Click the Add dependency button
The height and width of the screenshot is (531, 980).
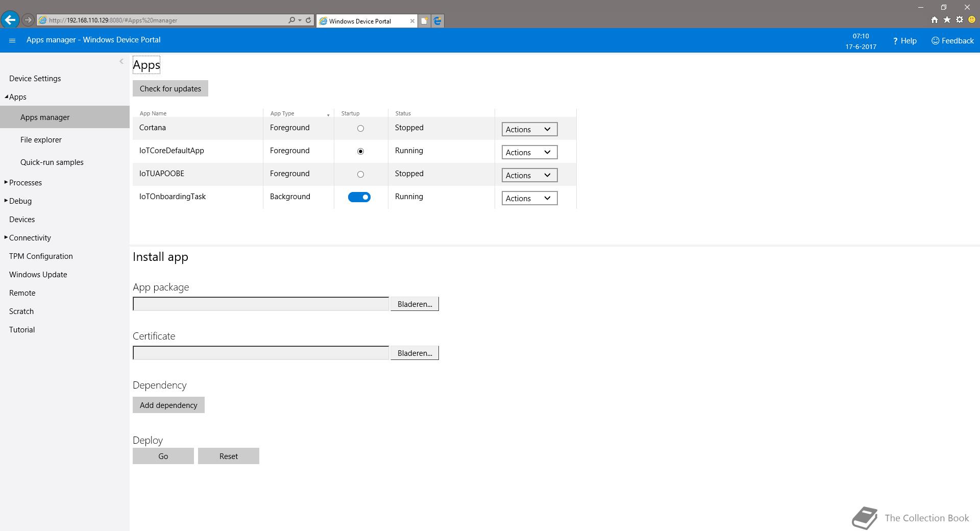(168, 405)
